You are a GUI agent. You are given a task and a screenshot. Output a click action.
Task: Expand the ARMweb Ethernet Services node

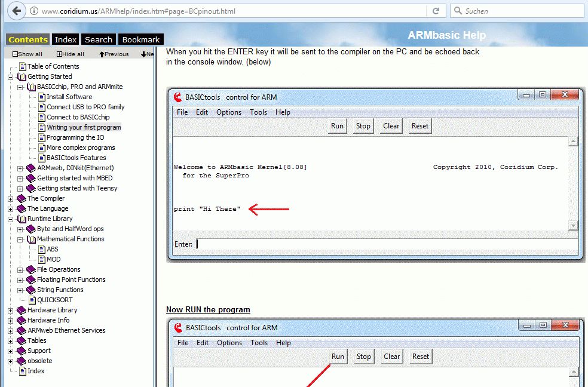tap(11, 331)
